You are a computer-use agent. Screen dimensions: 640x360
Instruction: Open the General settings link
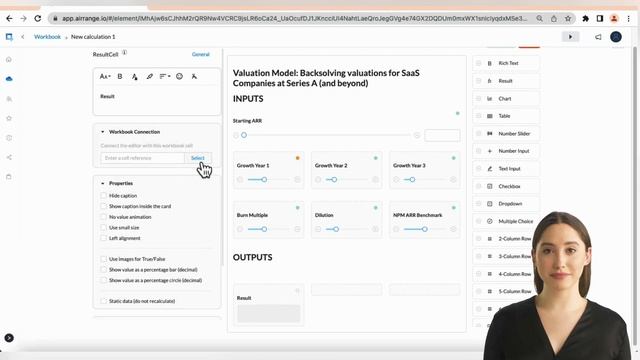pos(200,54)
